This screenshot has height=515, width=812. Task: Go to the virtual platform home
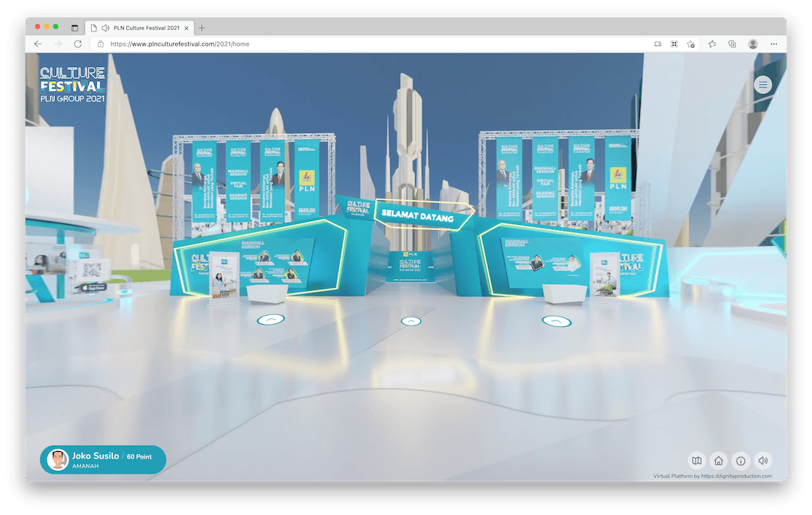click(718, 461)
